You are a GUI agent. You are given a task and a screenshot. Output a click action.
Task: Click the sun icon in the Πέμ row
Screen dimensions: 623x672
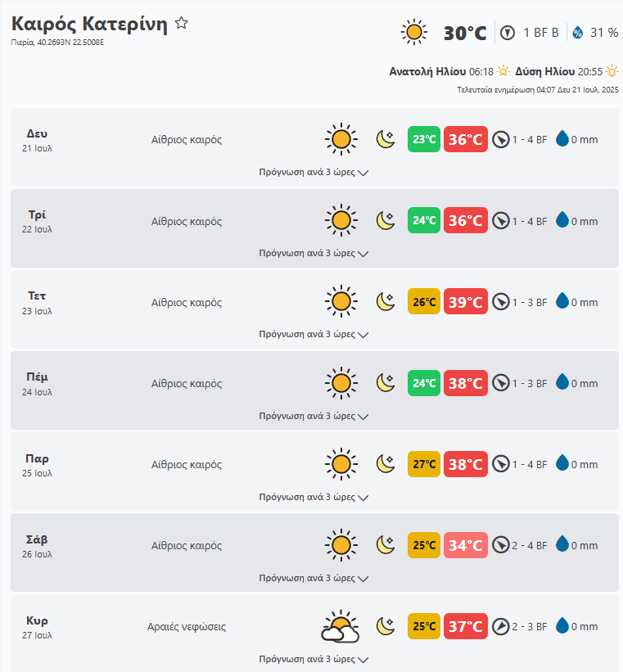(x=341, y=383)
